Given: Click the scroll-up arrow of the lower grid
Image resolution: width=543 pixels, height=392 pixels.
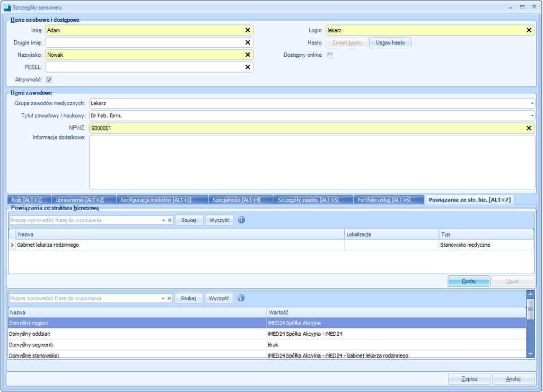Looking at the screenshot, I should pos(530,294).
